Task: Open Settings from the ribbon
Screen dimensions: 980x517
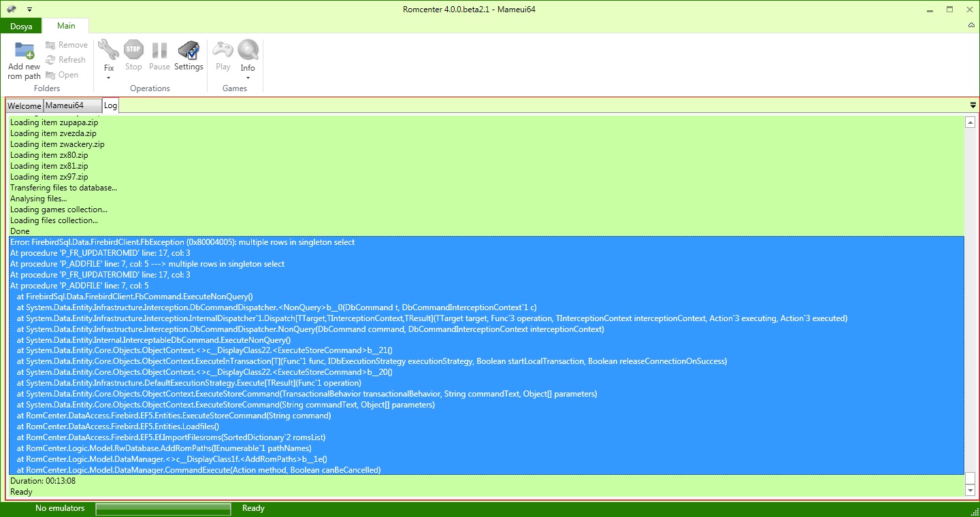Action: click(189, 50)
